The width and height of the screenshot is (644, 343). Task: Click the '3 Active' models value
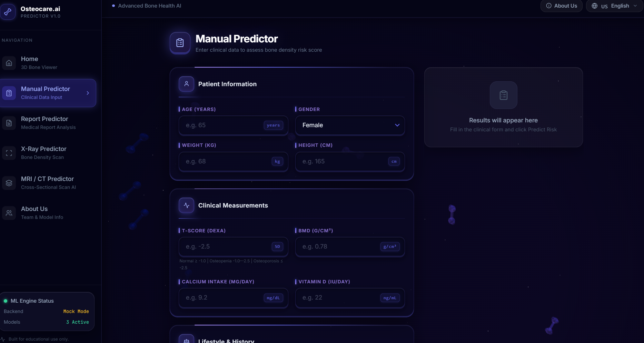coord(78,322)
